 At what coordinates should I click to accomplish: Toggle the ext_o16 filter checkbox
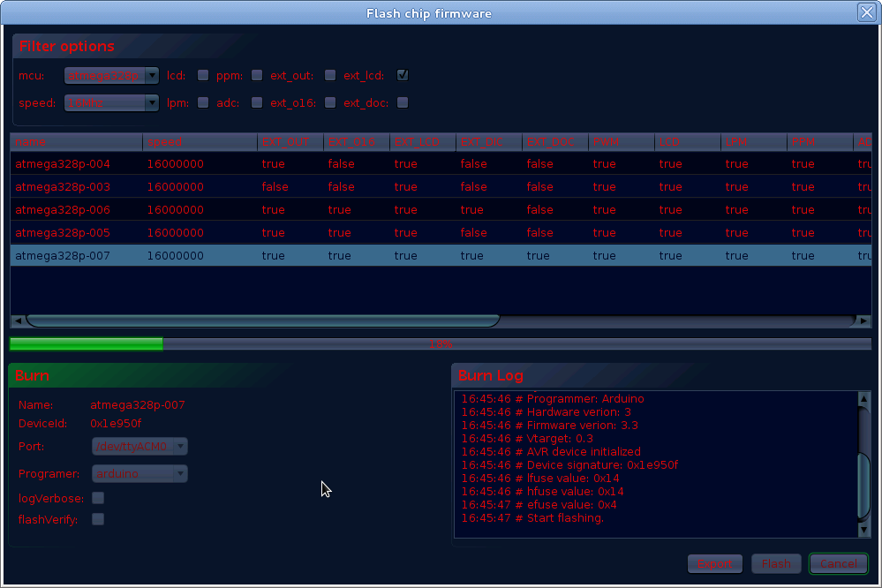click(330, 103)
